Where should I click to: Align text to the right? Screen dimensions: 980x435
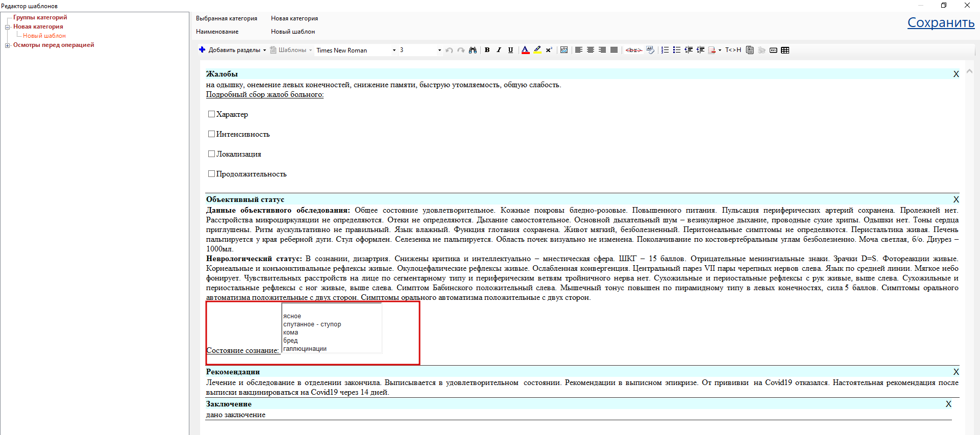pos(602,50)
